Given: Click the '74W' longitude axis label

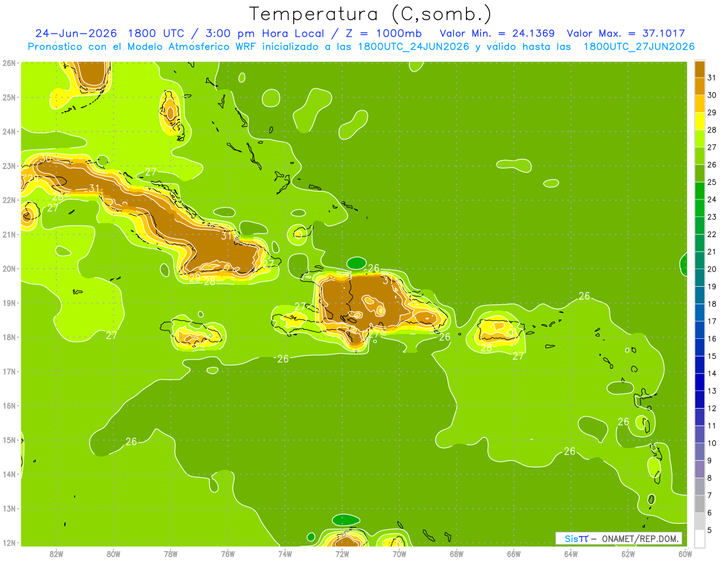Looking at the screenshot, I should tap(285, 554).
